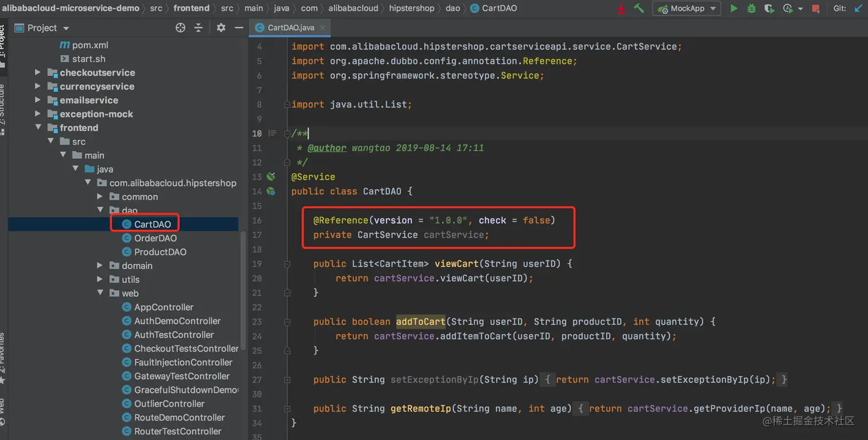Viewport: 868px width, 440px height.
Task: Open OrderDAO class in project tree
Action: click(155, 238)
